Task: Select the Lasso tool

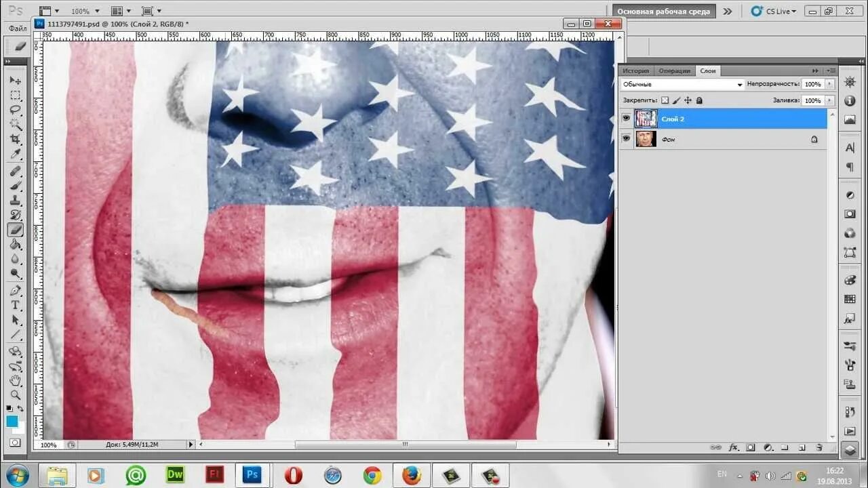Action: click(x=15, y=110)
